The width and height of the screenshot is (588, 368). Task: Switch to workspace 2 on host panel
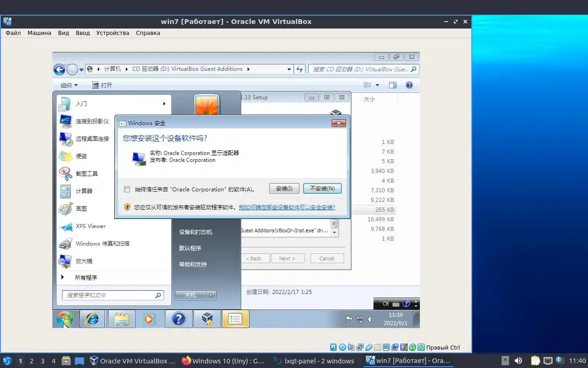coord(32,361)
